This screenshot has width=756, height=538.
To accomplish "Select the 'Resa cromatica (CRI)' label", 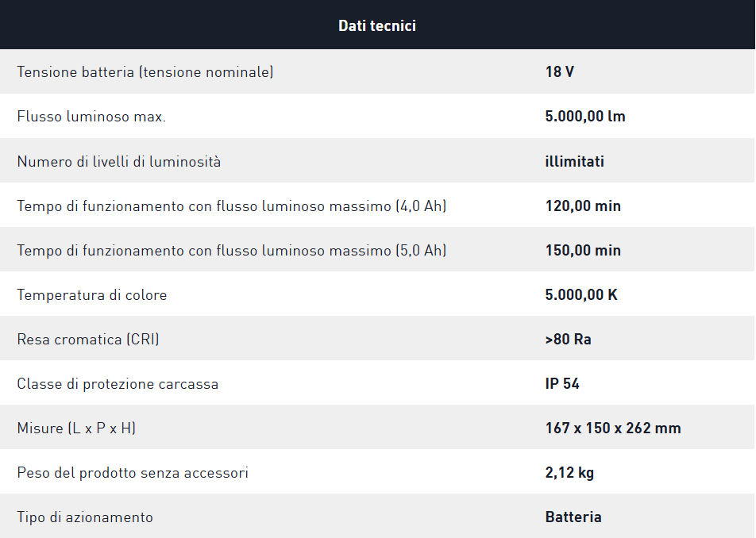I will pyautogui.click(x=88, y=340).
